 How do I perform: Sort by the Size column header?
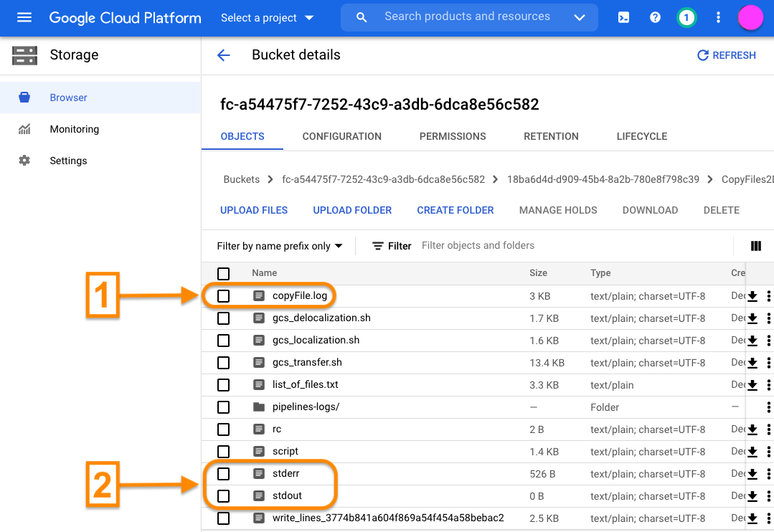click(538, 273)
